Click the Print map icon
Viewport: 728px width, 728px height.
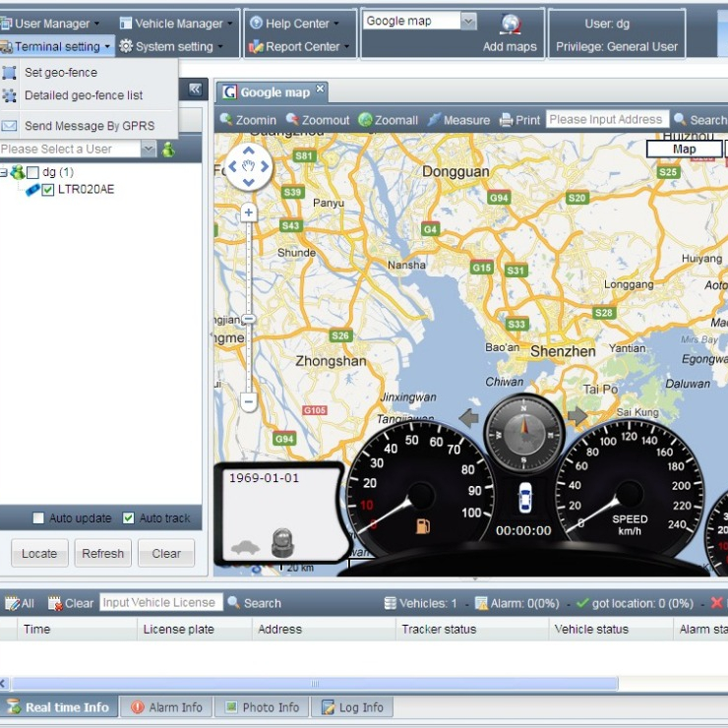pos(506,120)
